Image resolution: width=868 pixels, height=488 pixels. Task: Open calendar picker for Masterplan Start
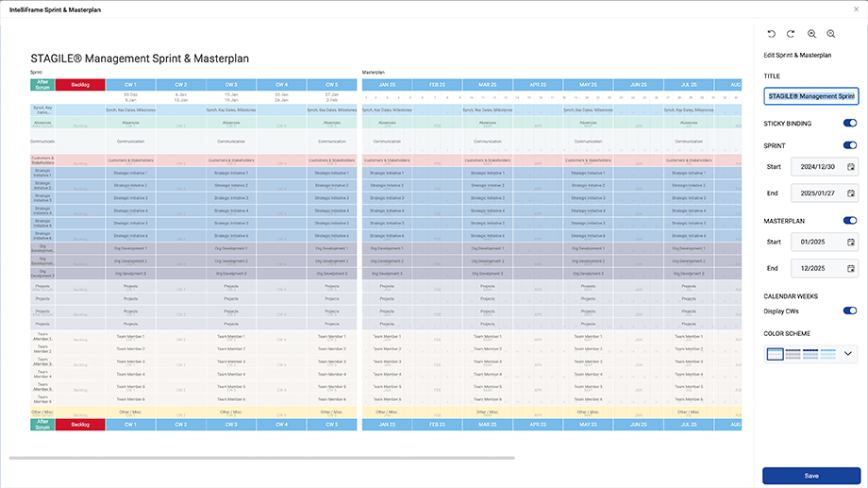pyautogui.click(x=851, y=242)
